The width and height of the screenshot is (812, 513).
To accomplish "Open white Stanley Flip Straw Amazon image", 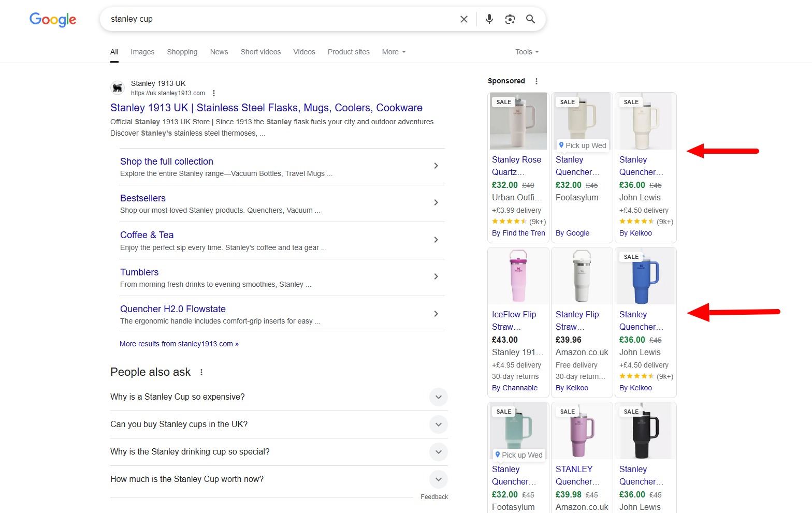I will point(582,276).
